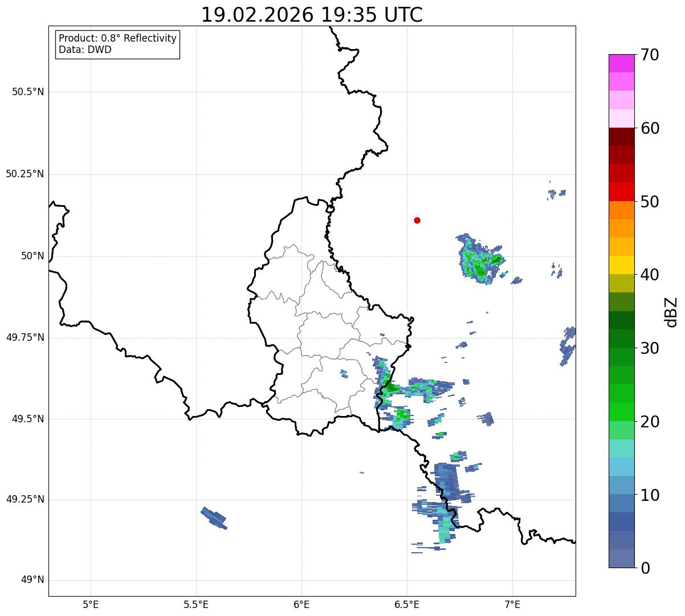Click the 50.5°N latitude label
685x616 pixels.
(x=28, y=92)
